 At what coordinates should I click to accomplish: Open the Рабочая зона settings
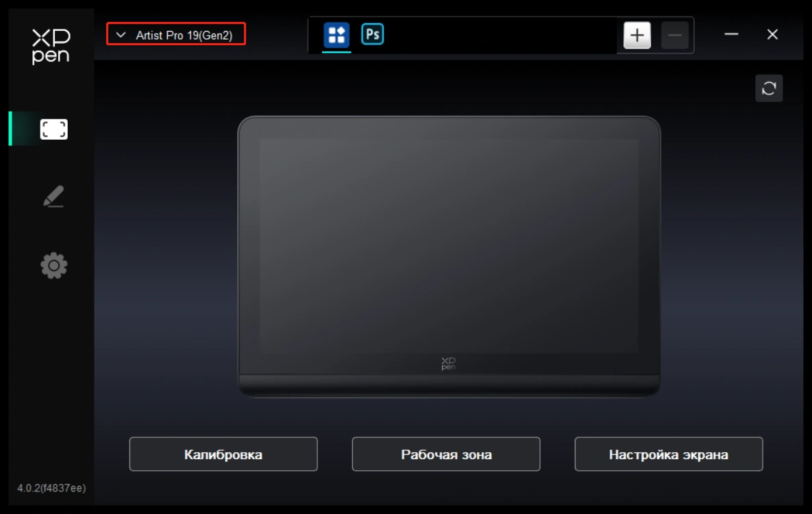(445, 454)
